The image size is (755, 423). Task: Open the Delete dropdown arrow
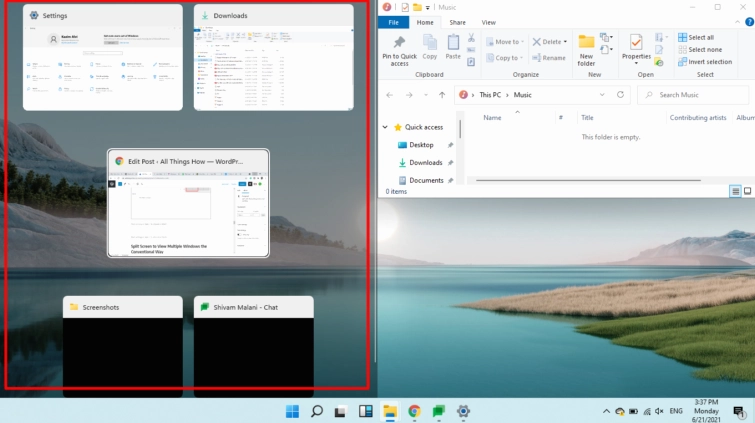(566, 42)
